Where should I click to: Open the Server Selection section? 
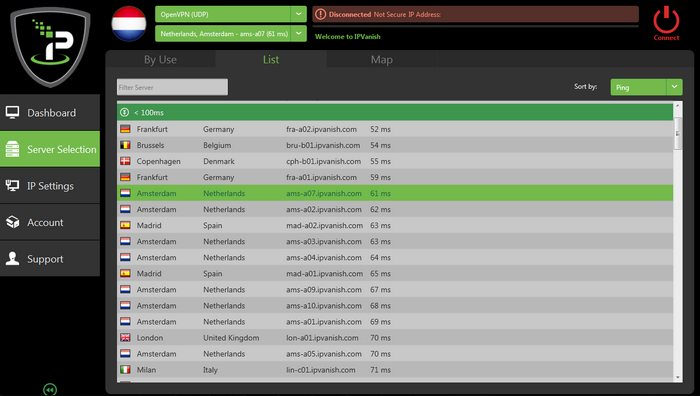(x=50, y=149)
